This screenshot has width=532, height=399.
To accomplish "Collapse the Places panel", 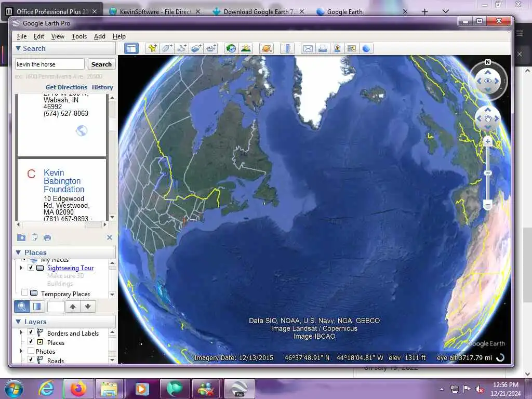I will point(18,252).
